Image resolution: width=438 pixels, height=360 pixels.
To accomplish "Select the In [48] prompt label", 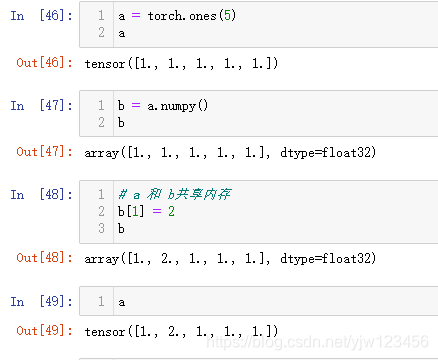I will 41,194.
